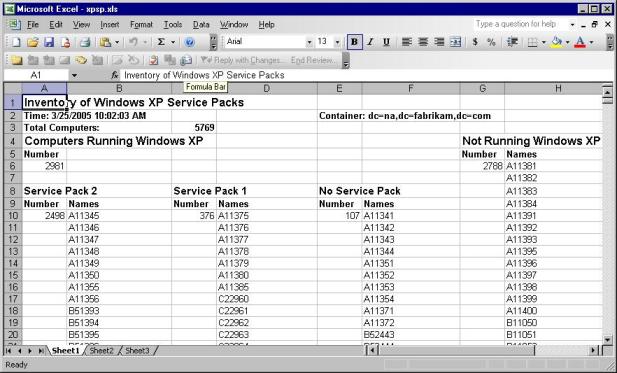The image size is (617, 373).
Task: Select the Sheet1 tab
Action: 65,351
